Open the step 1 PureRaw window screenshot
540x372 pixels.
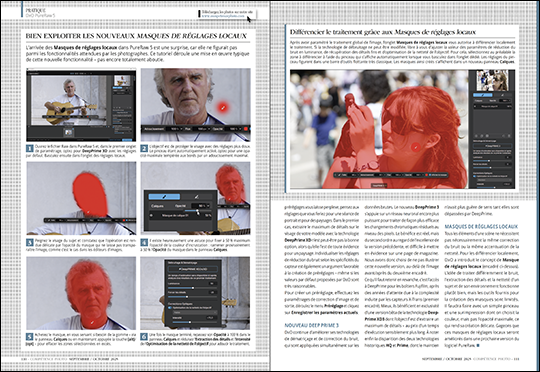81,105
